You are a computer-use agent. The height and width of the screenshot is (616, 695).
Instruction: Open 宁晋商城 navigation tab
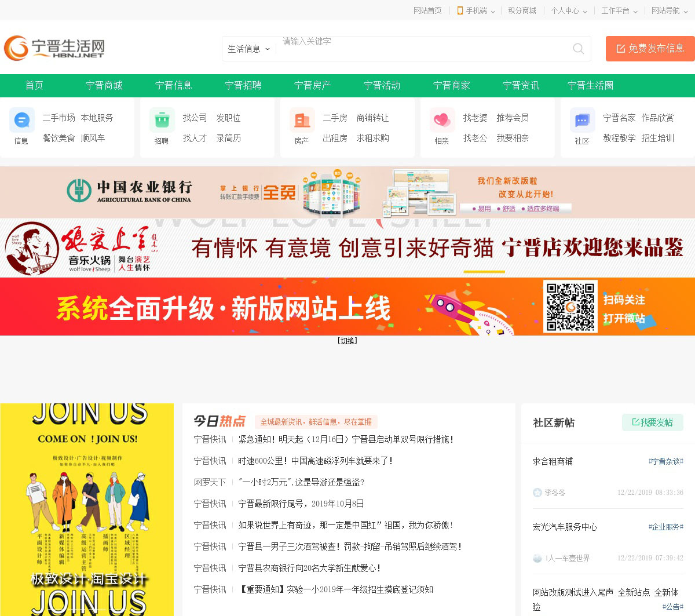[x=104, y=85]
